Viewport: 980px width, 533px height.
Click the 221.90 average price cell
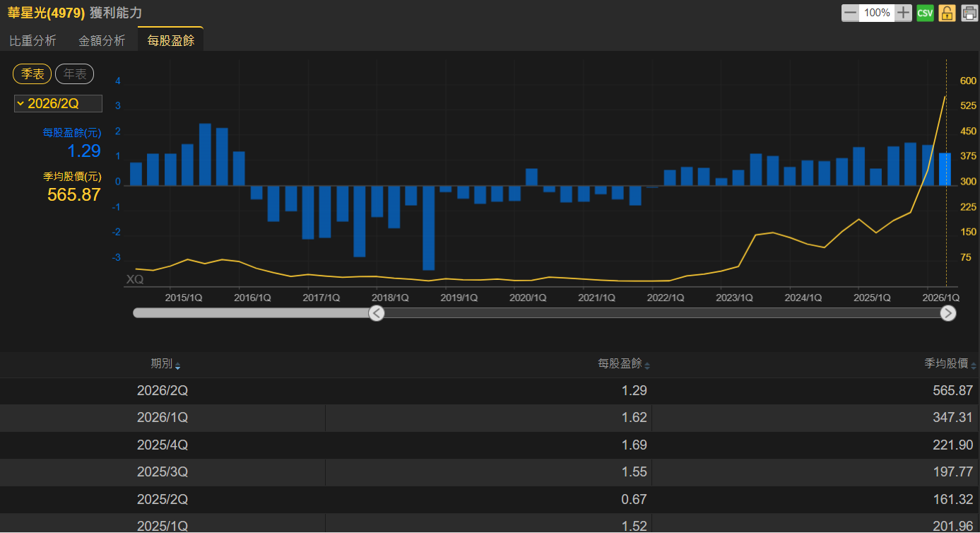(952, 445)
